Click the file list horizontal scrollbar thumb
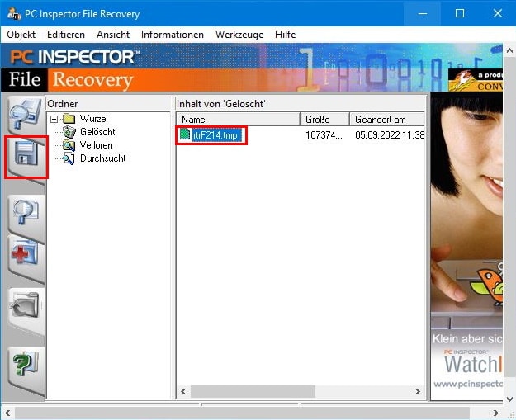 coord(253,391)
